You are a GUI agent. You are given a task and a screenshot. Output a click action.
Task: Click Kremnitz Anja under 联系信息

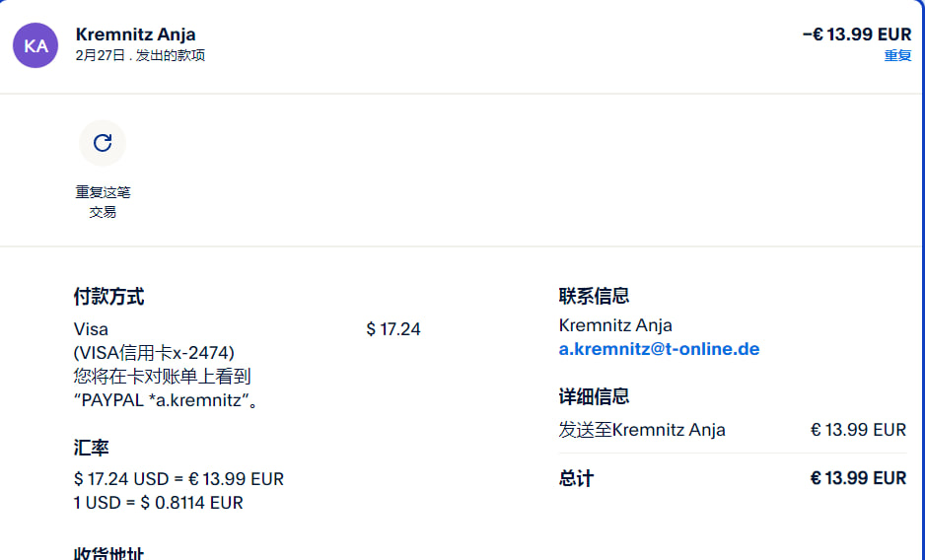click(615, 325)
